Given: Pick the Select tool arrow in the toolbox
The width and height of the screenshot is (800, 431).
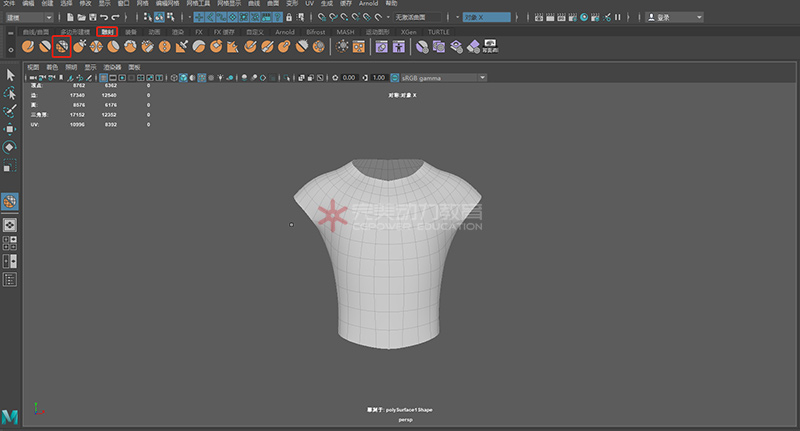Looking at the screenshot, I should coord(10,76).
